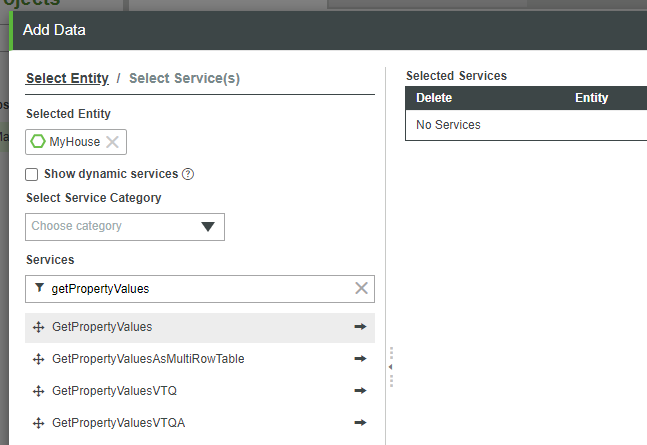The height and width of the screenshot is (445, 647).
Task: Collapse panel using splitter arrow
Action: 390,367
